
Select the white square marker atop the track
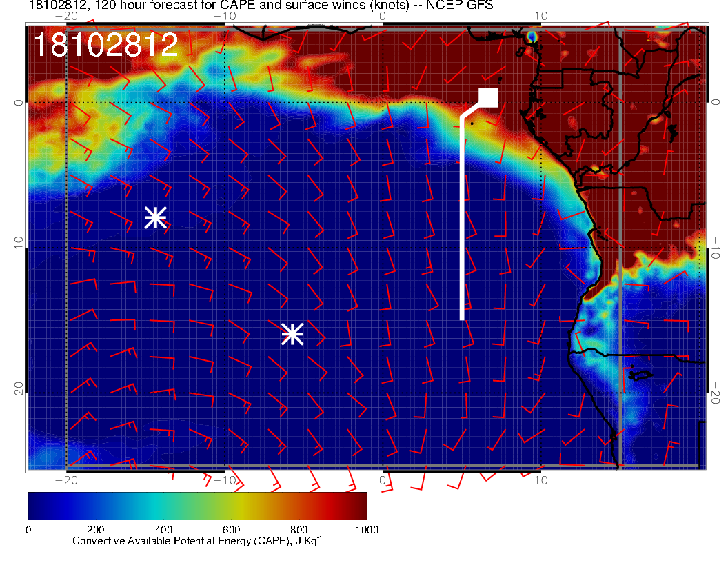[x=489, y=97]
